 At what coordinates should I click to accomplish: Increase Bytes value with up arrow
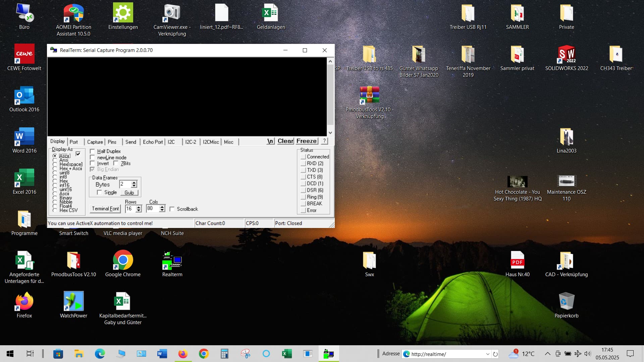click(x=134, y=183)
